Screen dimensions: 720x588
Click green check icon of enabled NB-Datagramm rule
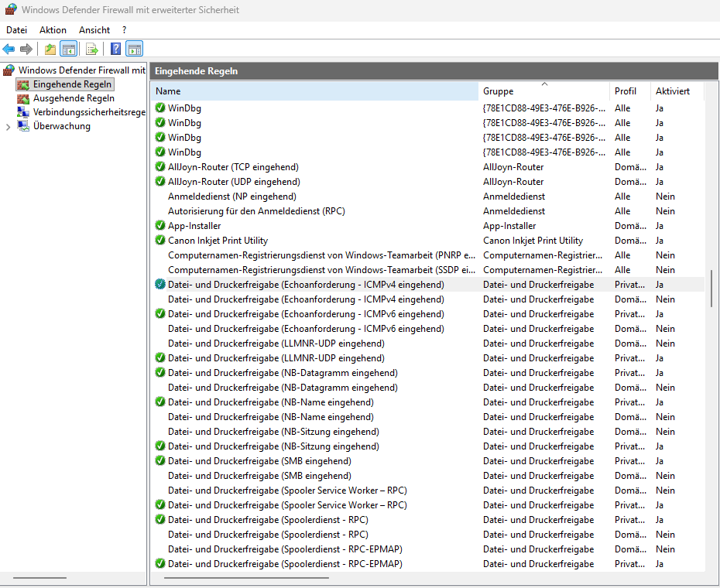click(159, 372)
